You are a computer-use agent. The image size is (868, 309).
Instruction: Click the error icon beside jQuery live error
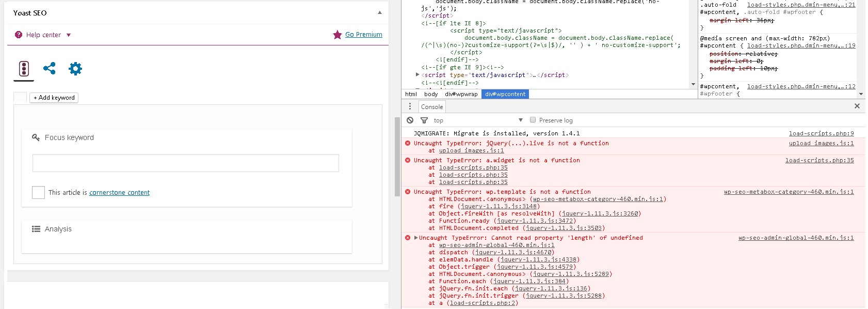point(408,143)
